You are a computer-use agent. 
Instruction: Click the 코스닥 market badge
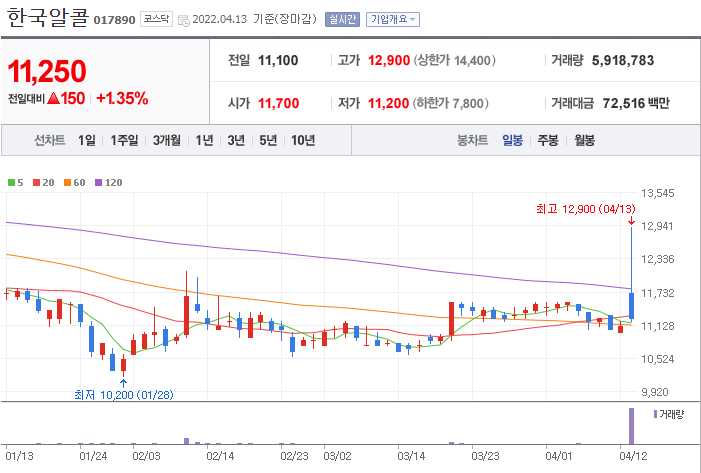pyautogui.click(x=156, y=19)
